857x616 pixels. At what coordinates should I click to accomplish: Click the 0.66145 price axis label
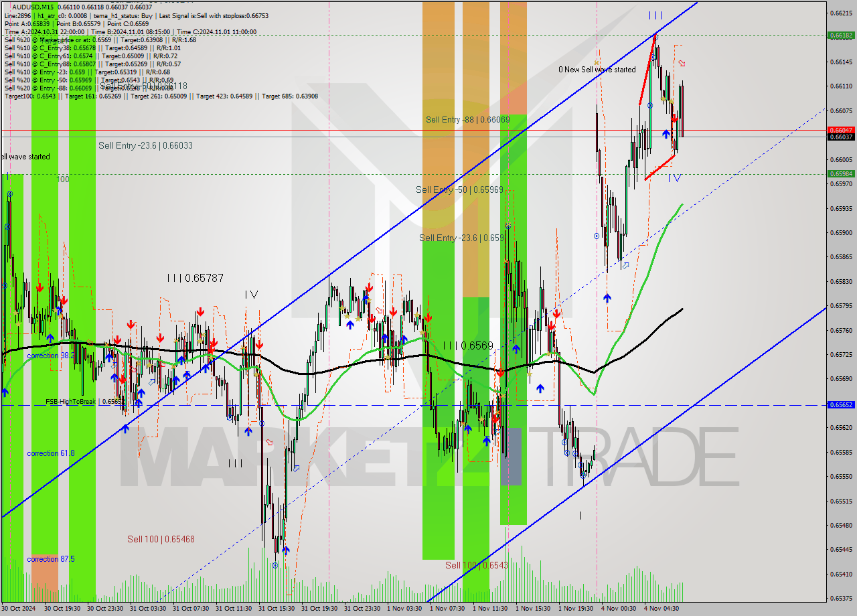841,62
